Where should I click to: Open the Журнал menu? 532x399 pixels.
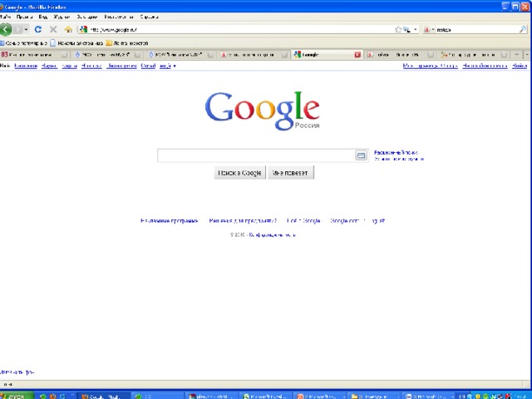tap(62, 17)
